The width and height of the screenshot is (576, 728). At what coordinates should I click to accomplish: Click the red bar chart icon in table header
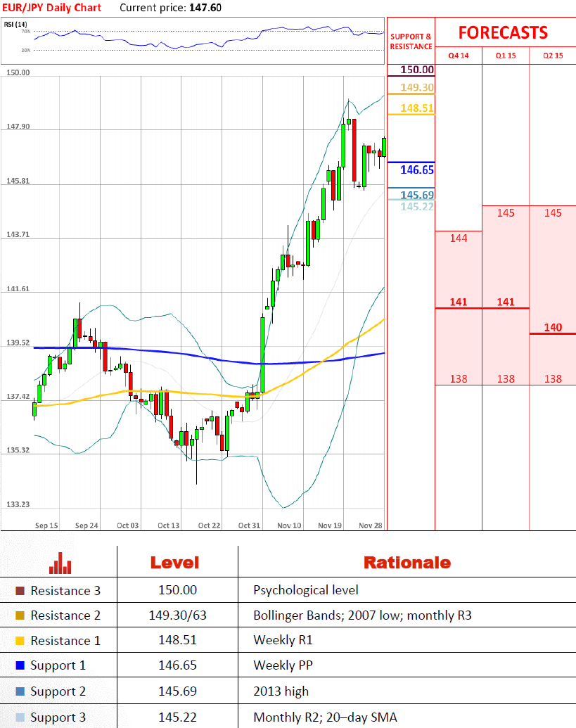pyautogui.click(x=60, y=563)
